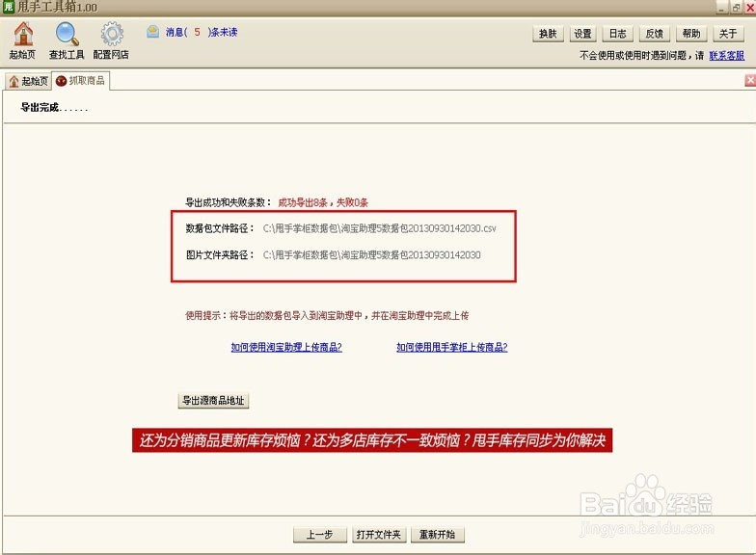Click the data package file path ending .csv
756x555 pixels.
[380, 228]
